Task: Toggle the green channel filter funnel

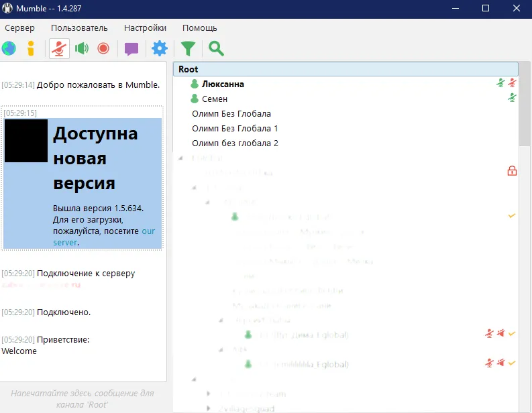Action: (x=188, y=48)
